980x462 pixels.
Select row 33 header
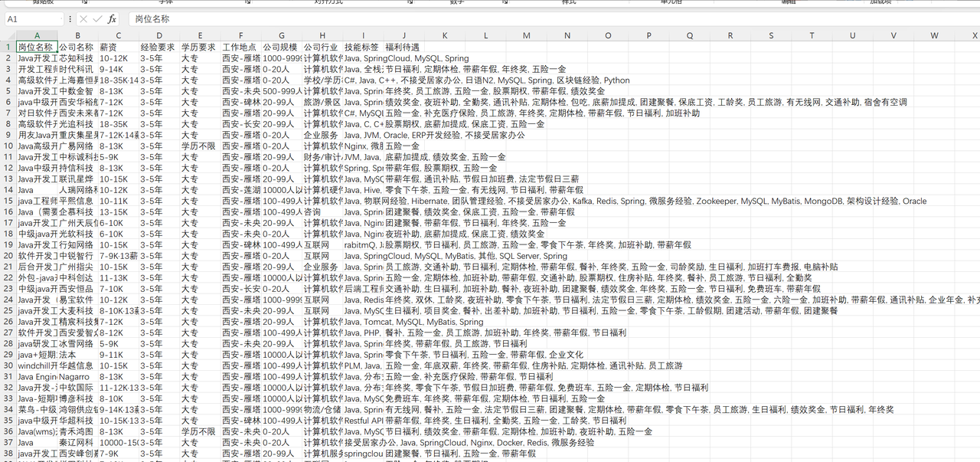(x=8, y=398)
